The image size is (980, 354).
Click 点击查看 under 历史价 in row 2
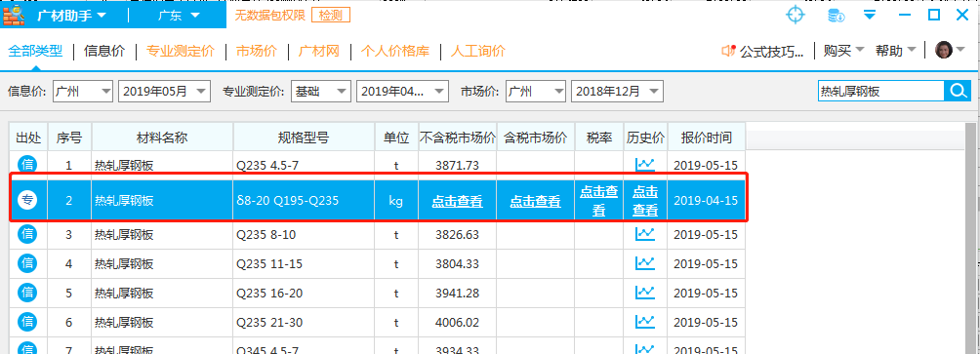[x=645, y=201]
